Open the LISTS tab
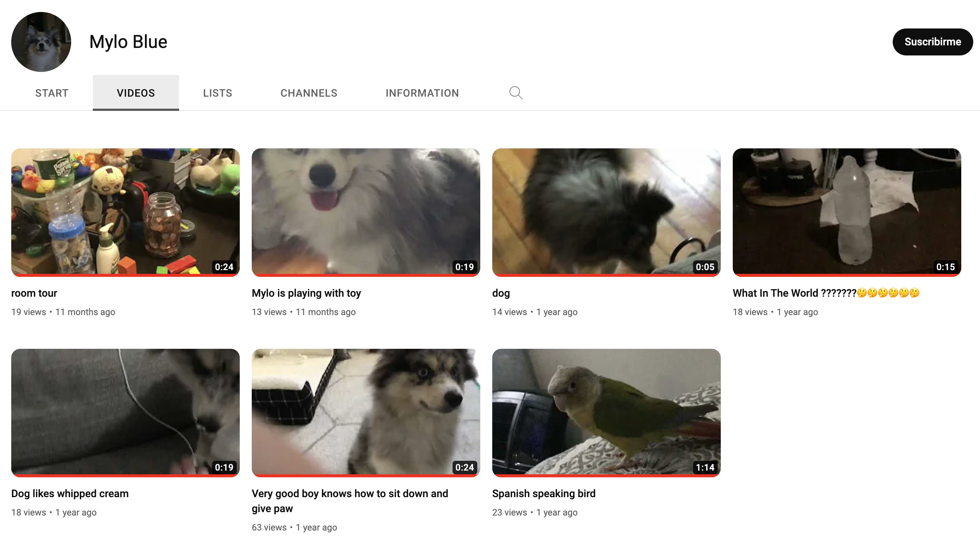Image resolution: width=980 pixels, height=541 pixels. coord(217,93)
